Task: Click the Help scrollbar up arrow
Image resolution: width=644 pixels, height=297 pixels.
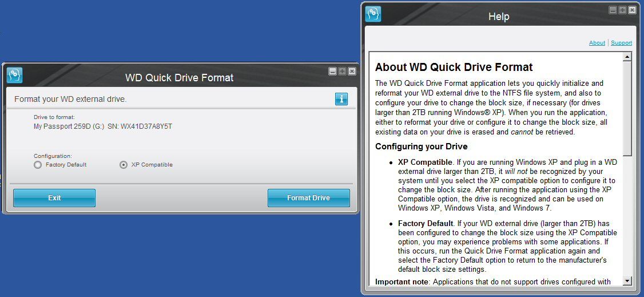Action: (x=627, y=57)
